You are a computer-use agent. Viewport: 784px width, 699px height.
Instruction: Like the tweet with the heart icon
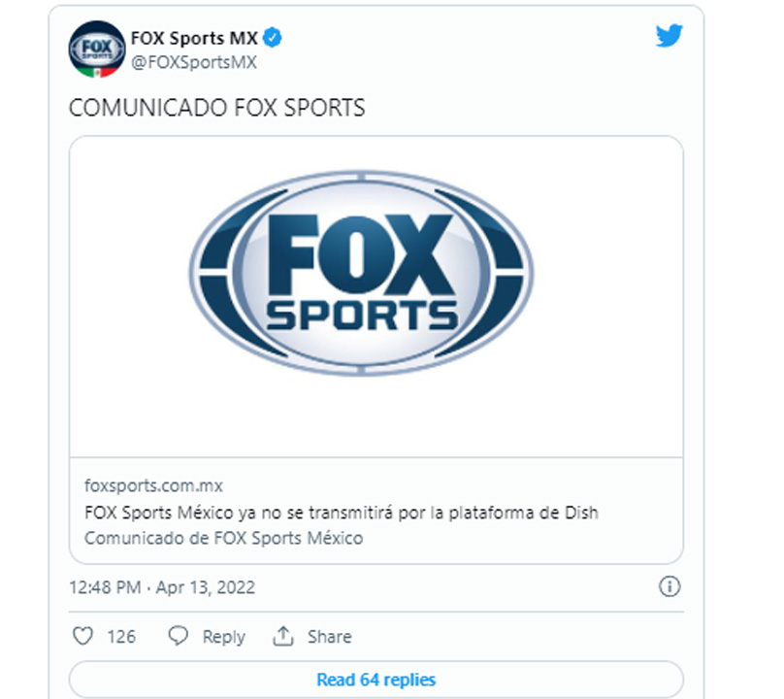tap(83, 636)
